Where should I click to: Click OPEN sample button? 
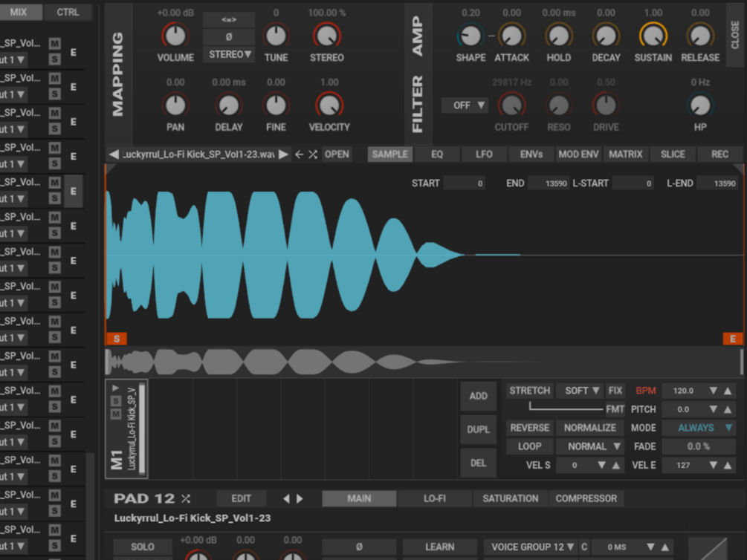[337, 154]
